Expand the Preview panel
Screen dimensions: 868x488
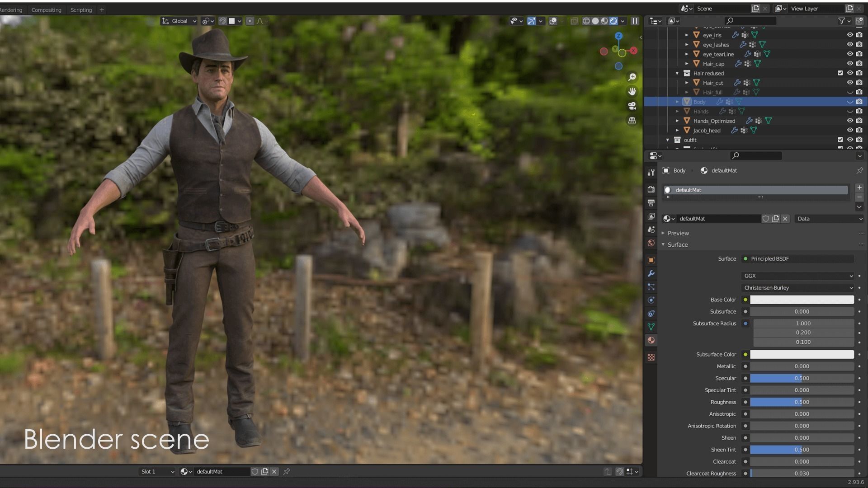[678, 233]
